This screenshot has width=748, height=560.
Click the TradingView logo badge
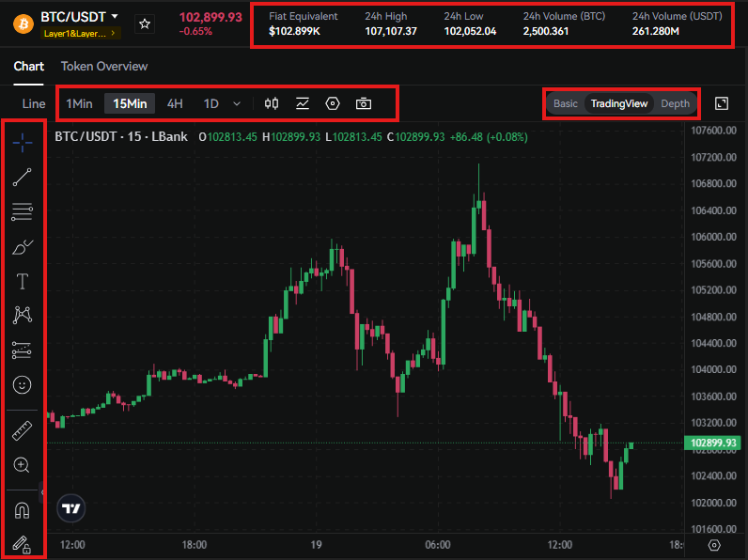(71, 508)
